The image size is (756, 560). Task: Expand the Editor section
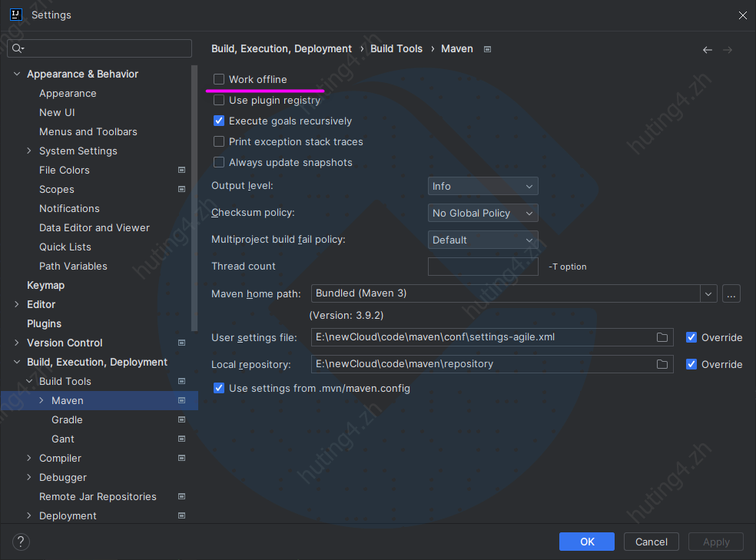[x=17, y=304]
